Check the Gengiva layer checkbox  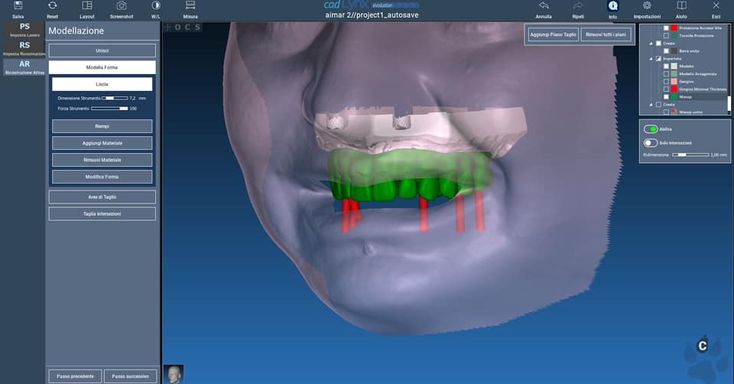pyautogui.click(x=666, y=81)
